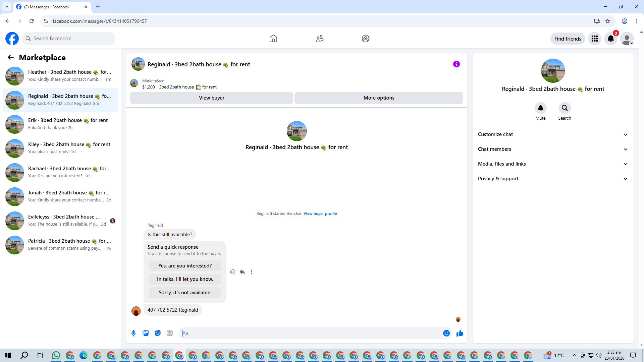This screenshot has height=362, width=644.
Task: Click the View buyer button
Action: pyautogui.click(x=212, y=98)
